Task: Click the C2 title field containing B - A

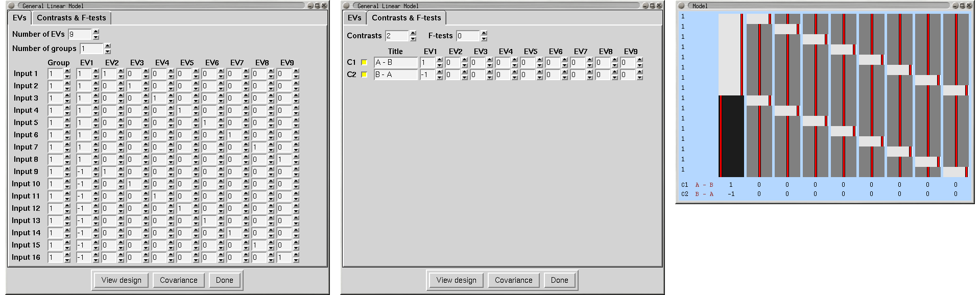Action: pos(396,75)
